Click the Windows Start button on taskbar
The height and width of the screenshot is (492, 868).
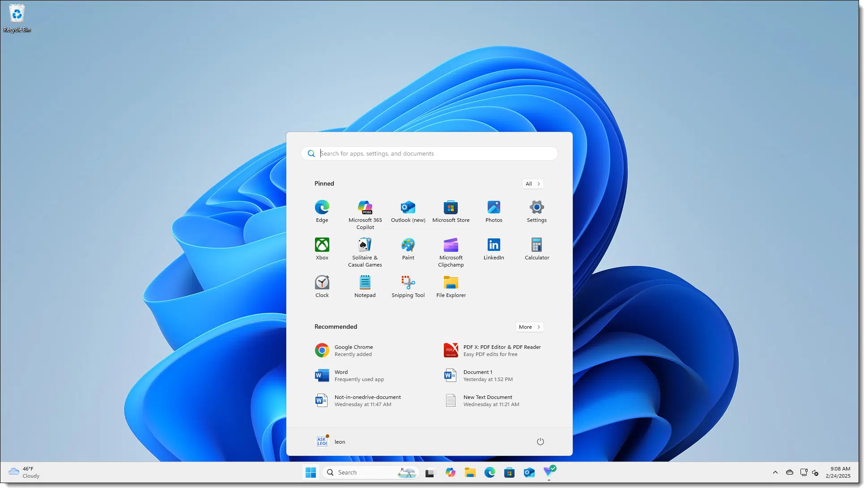point(311,472)
